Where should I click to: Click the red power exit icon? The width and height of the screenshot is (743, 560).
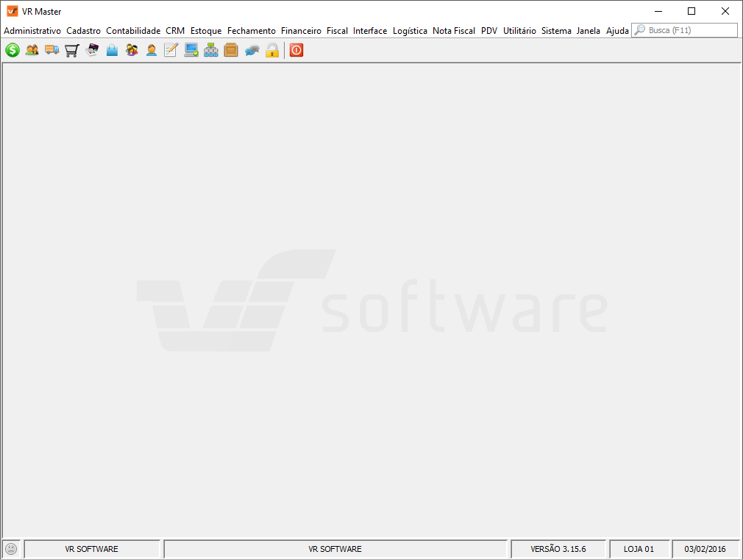point(296,50)
